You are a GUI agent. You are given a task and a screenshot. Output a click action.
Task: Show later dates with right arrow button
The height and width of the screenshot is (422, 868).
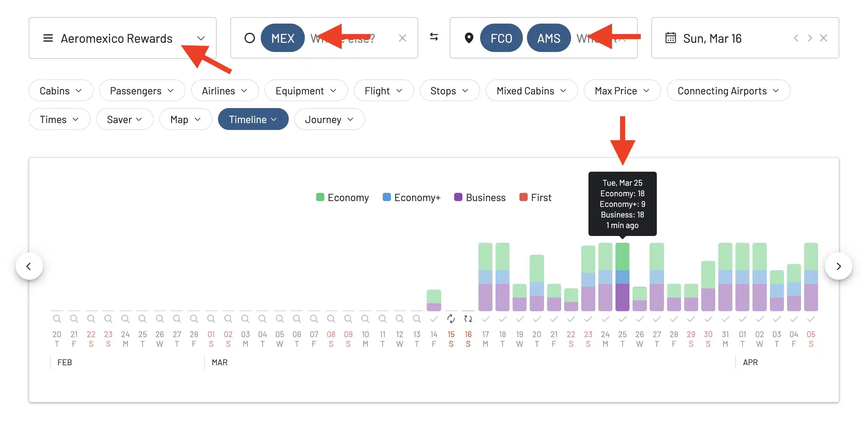click(x=838, y=266)
